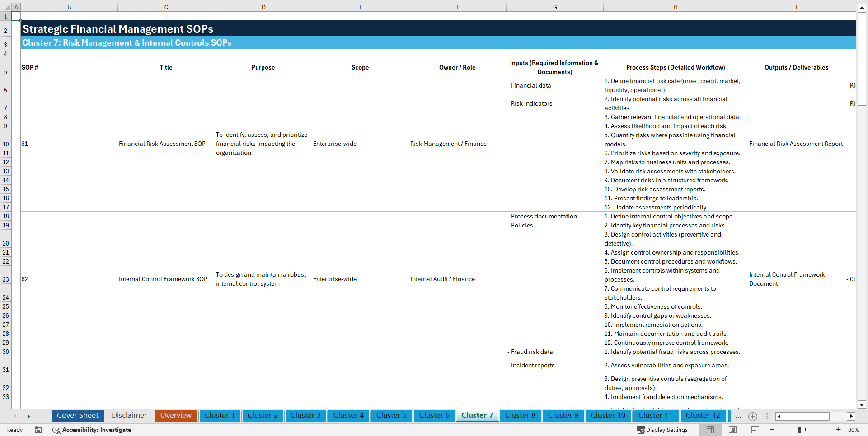Click the macro recording icon
The height and width of the screenshot is (436, 868).
pos(38,430)
